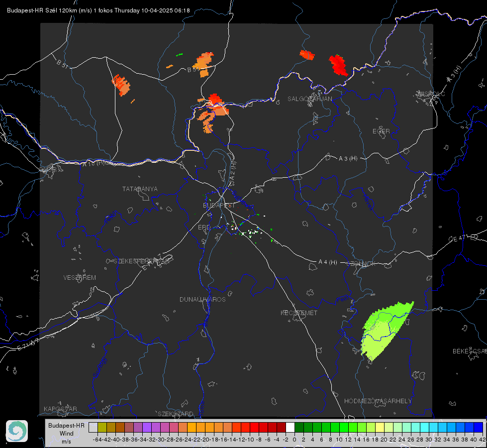The height and width of the screenshot is (448, 487).
Task: Click the MISKOLC city label
Action: pyautogui.click(x=431, y=94)
